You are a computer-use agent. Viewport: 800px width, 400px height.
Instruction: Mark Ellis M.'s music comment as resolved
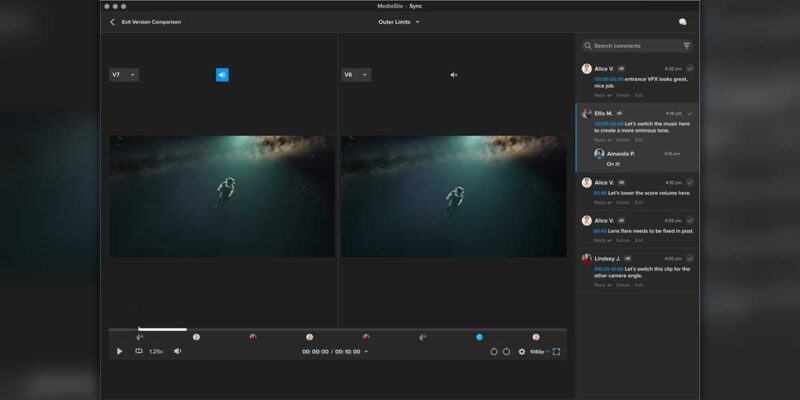pyautogui.click(x=690, y=113)
